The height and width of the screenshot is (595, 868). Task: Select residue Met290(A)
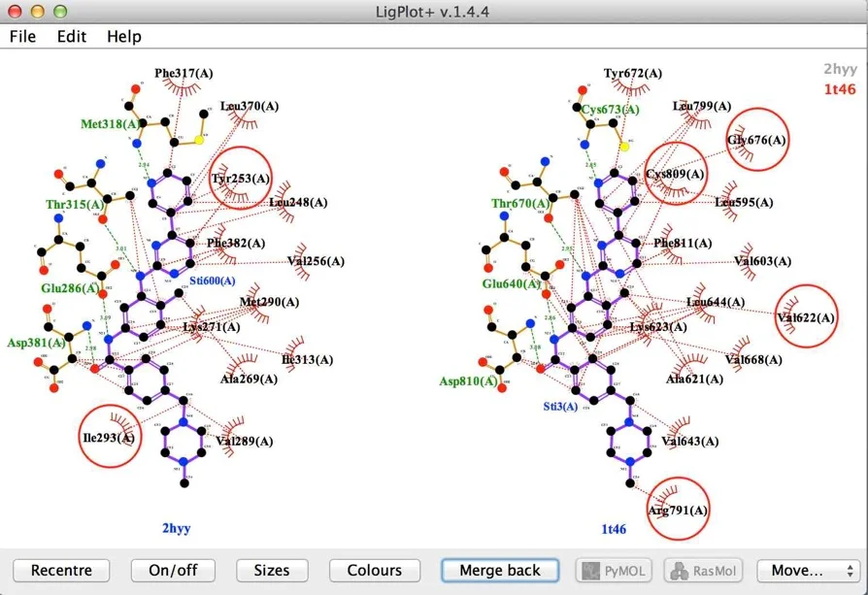point(269,302)
